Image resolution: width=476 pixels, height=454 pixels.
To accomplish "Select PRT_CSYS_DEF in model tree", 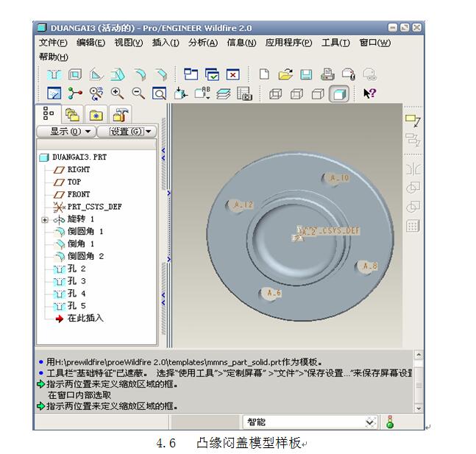I will click(x=88, y=207).
